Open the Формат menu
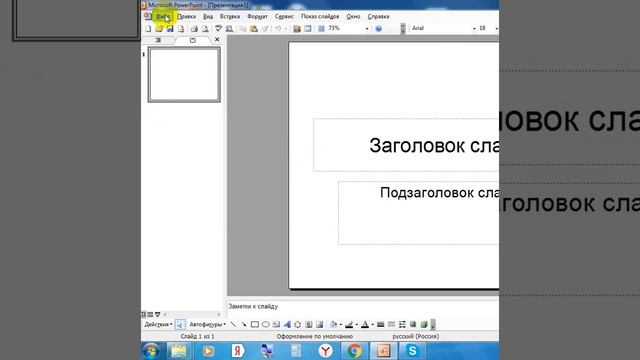The image size is (640, 360). (257, 17)
